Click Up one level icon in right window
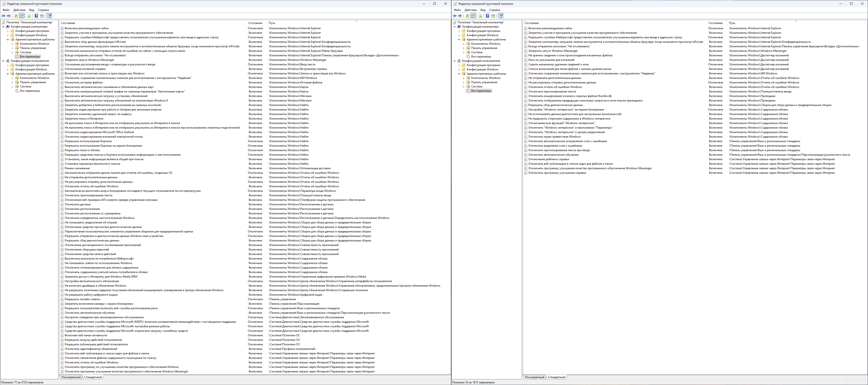This screenshot has height=385, width=868. coord(467,16)
